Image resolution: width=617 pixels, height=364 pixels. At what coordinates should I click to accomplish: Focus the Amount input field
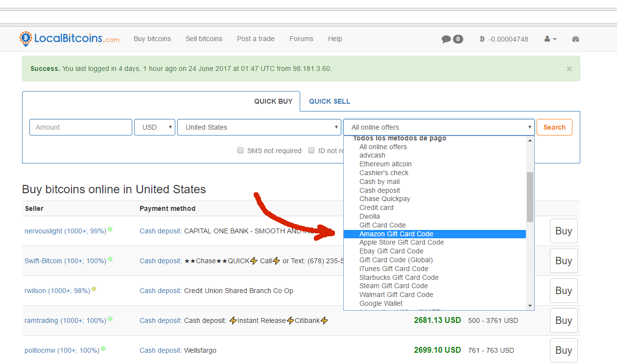coord(81,127)
